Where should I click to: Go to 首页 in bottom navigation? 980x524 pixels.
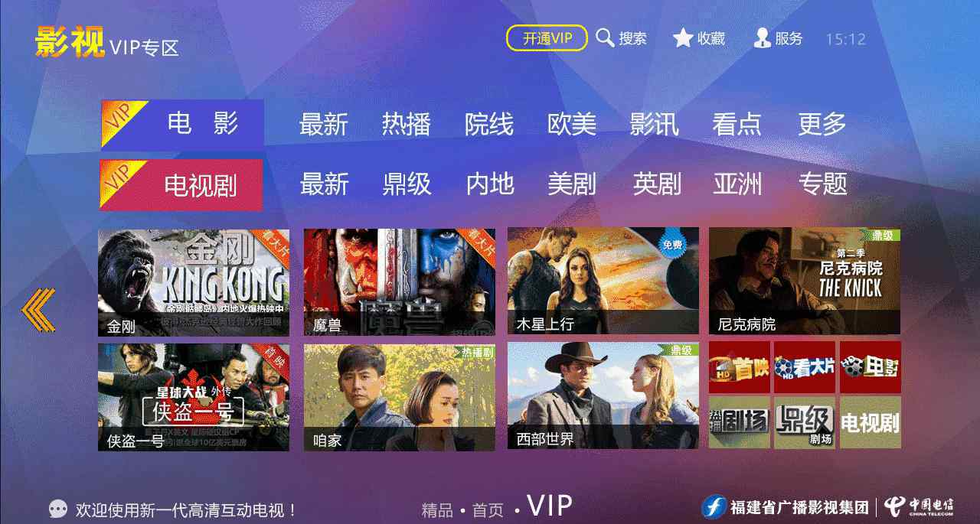point(488,509)
